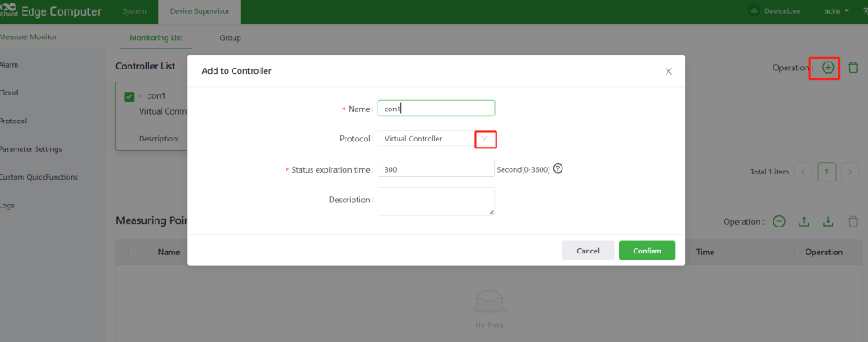Click the Status expiration time field
Viewport: 868px width, 342px height.
click(437, 169)
